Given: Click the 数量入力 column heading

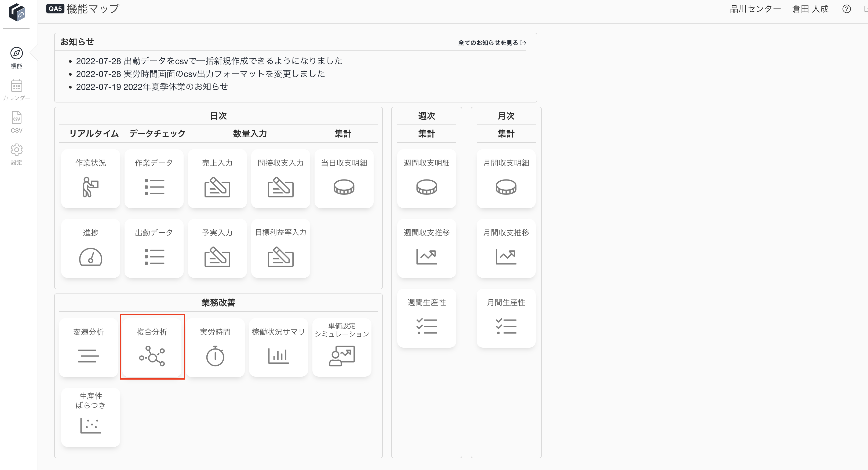Looking at the screenshot, I should (x=250, y=134).
